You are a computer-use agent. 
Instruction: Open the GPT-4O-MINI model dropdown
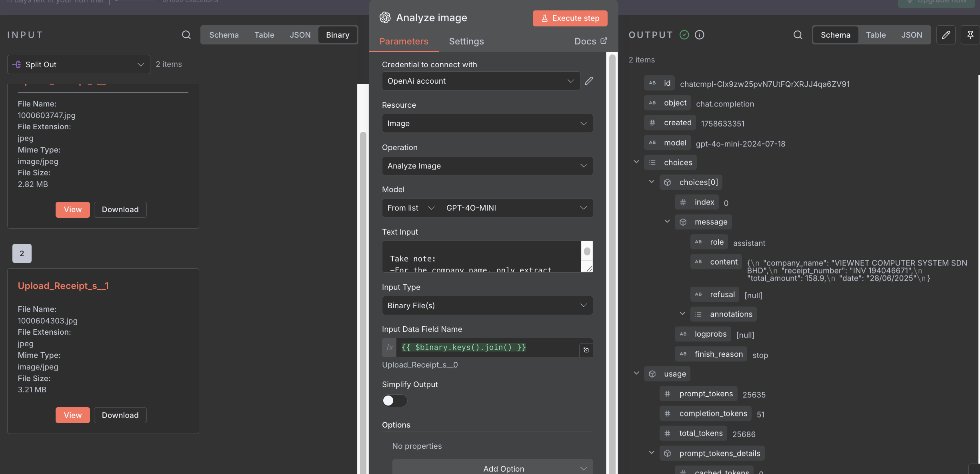[x=516, y=208]
